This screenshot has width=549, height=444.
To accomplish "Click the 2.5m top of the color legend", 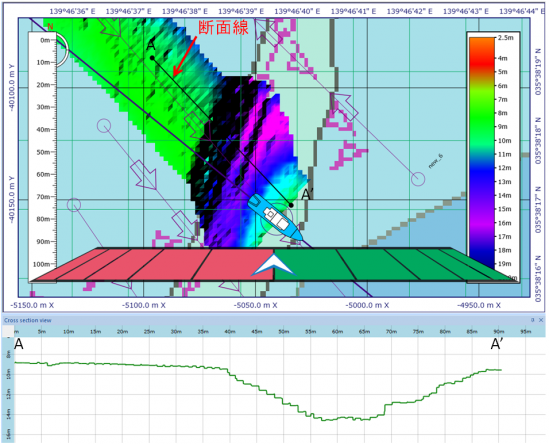I will 505,37.
